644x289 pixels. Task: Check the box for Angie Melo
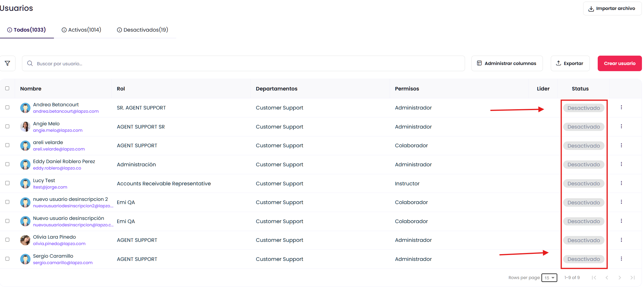coord(7,126)
